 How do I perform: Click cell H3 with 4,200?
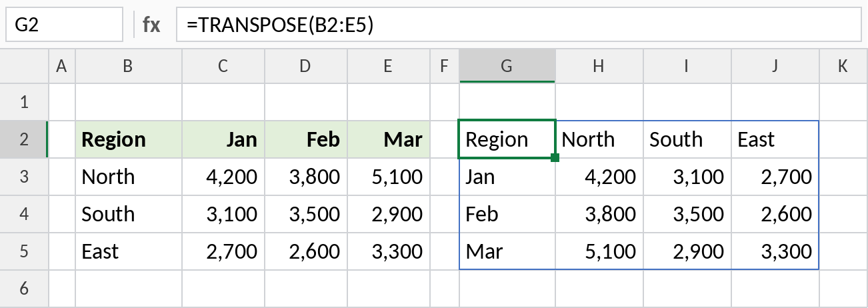tap(599, 177)
